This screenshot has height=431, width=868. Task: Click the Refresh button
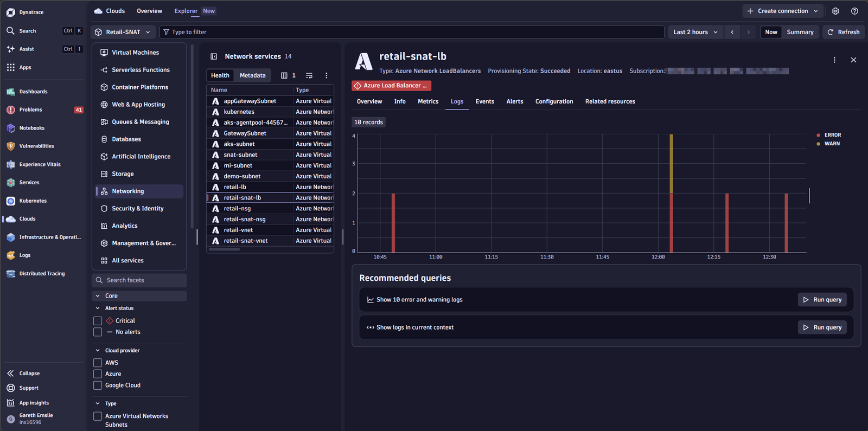844,32
